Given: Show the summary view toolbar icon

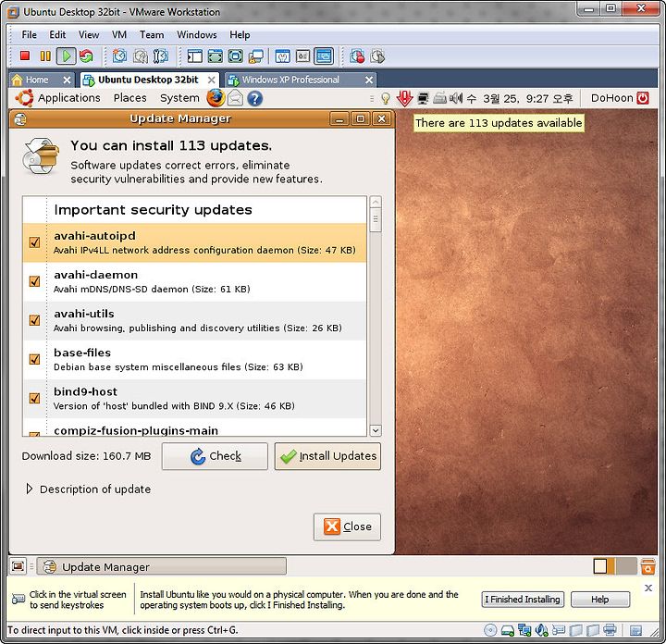Looking at the screenshot, I should (282, 56).
